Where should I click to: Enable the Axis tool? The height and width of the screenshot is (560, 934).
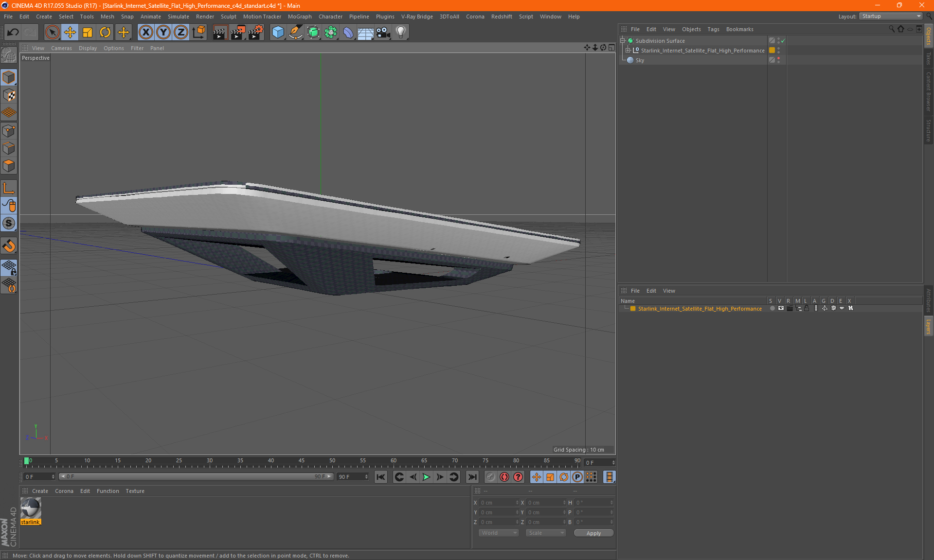pos(9,188)
